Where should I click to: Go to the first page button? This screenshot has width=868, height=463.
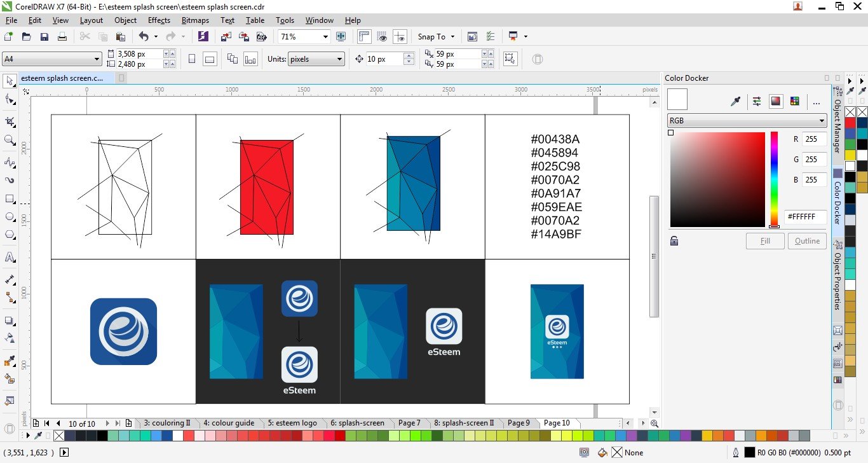point(47,424)
